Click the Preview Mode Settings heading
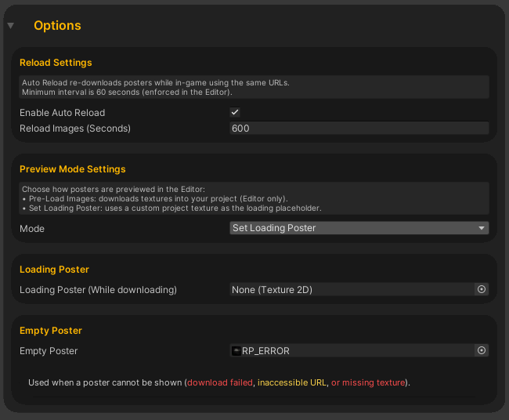The image size is (509, 420). (x=72, y=169)
